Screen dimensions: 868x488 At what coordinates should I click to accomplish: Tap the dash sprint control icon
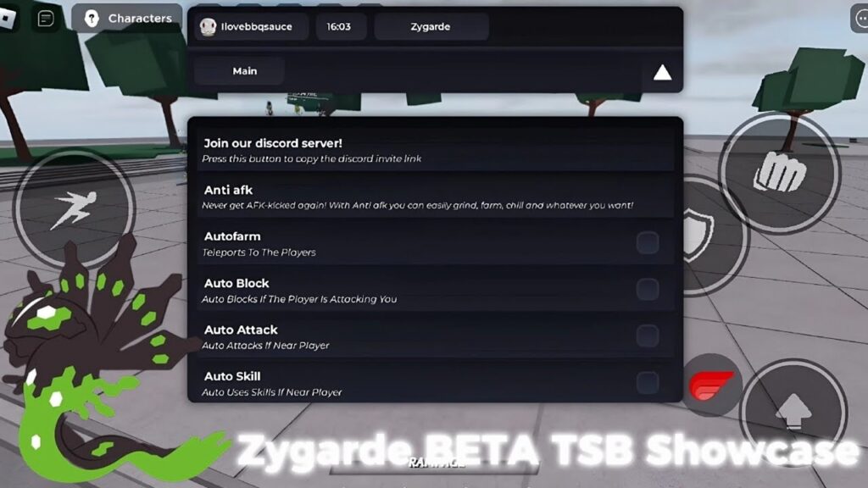pos(74,209)
